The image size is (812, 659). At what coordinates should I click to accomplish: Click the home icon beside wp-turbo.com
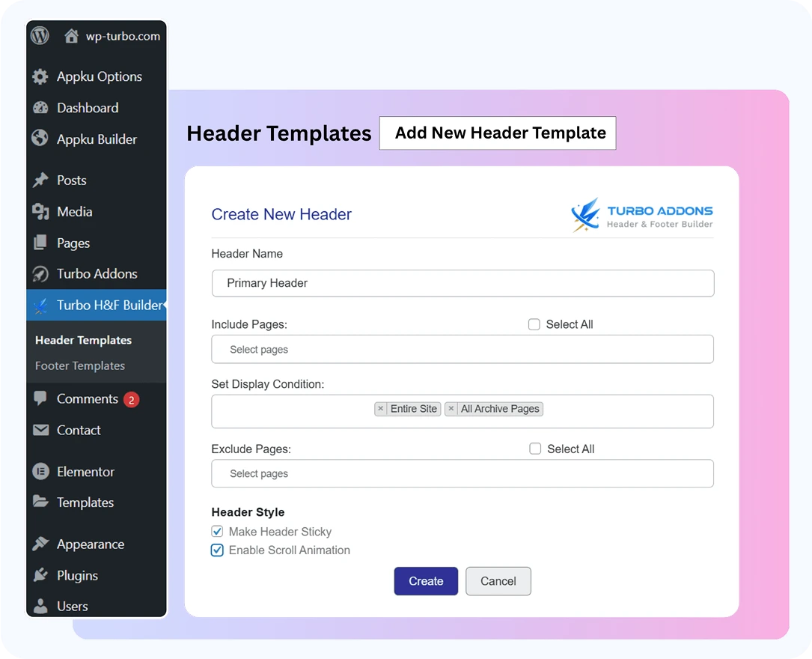click(72, 36)
